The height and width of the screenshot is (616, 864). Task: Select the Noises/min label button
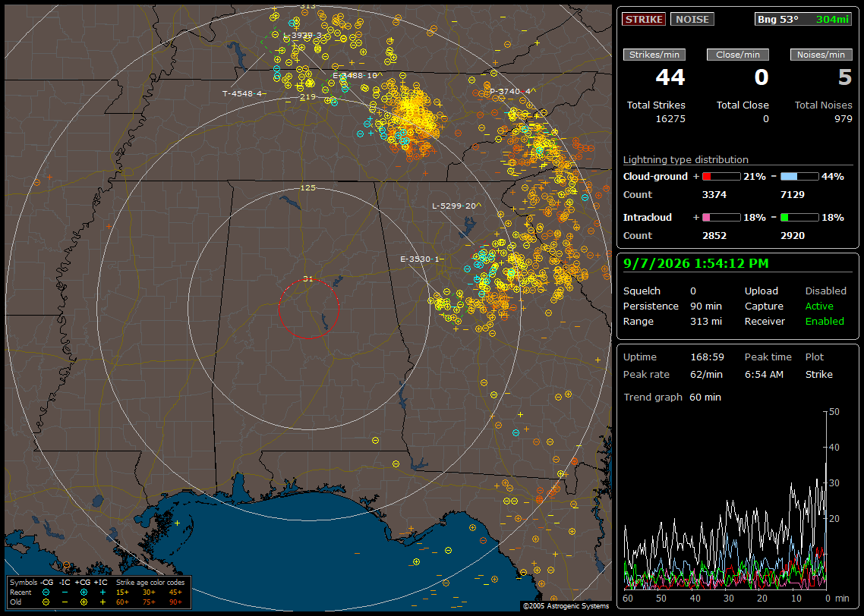point(821,55)
